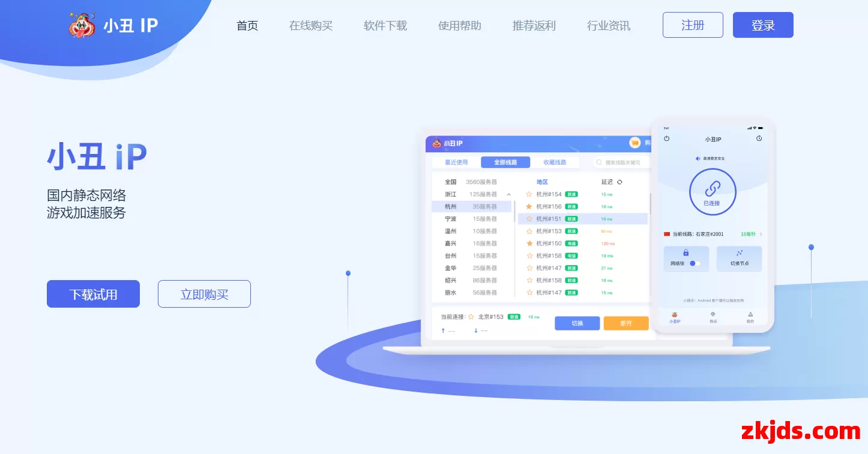Click the star next to 杭州#151
Image resolution: width=868 pixels, height=454 pixels.
[x=529, y=219]
